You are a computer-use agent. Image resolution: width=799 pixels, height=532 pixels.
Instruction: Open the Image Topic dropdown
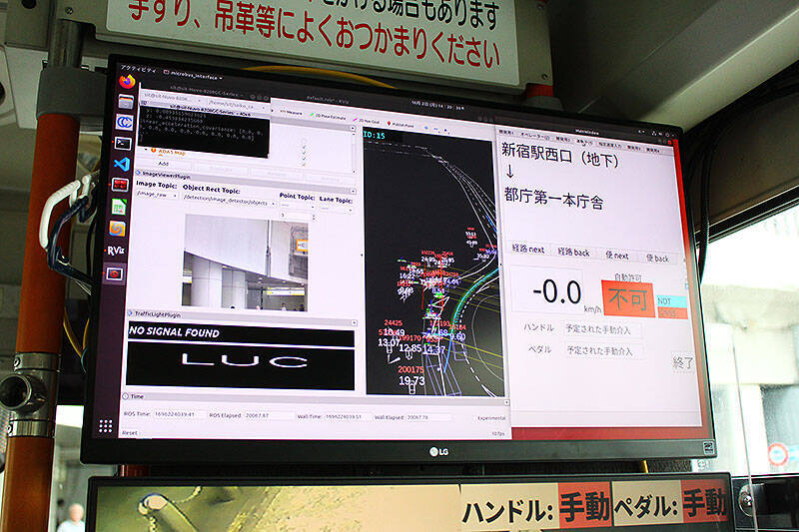coord(154,197)
